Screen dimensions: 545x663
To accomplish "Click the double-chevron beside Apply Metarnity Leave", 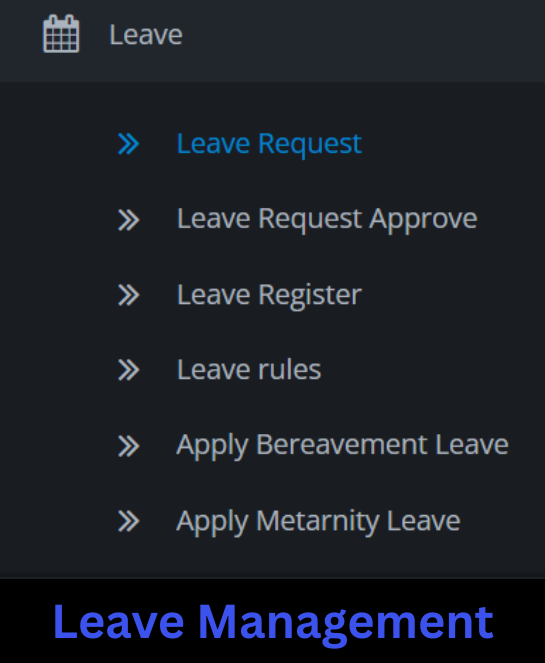I will click(129, 521).
